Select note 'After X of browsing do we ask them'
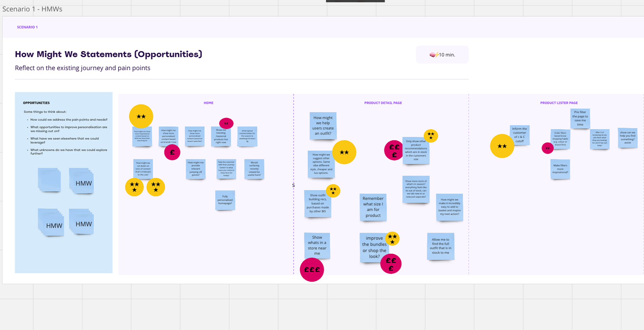644x330 pixels. pyautogui.click(x=599, y=139)
